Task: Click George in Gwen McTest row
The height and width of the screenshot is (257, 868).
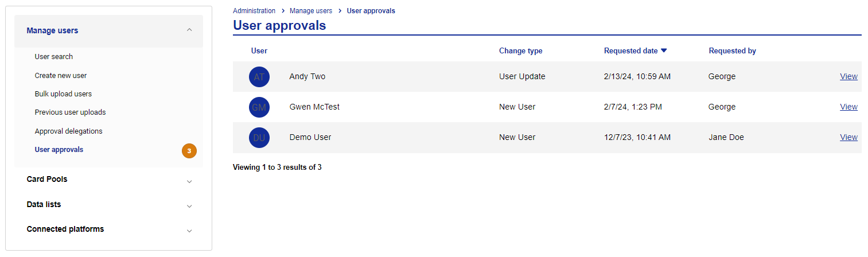Action: [722, 107]
